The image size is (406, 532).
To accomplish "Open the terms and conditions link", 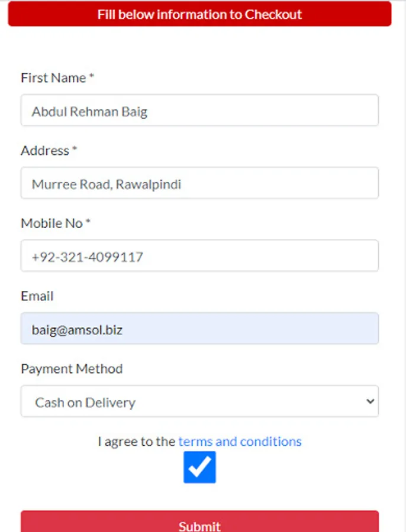I will coord(240,442).
